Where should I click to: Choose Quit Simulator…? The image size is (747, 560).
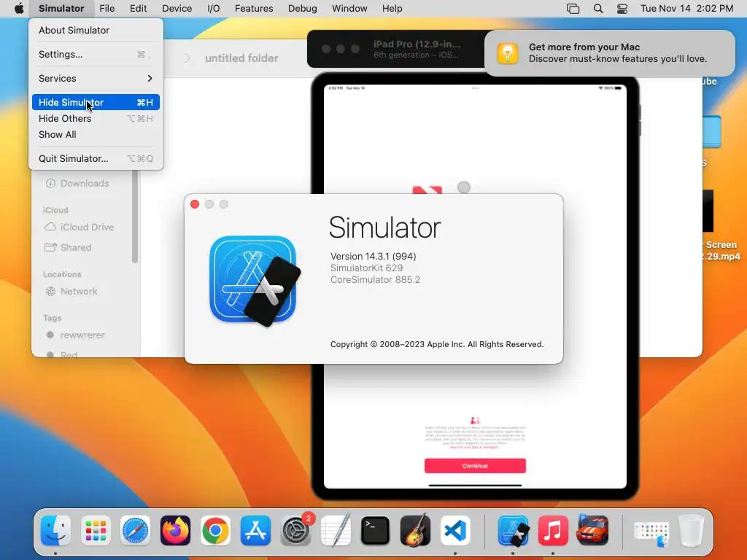pyautogui.click(x=96, y=158)
